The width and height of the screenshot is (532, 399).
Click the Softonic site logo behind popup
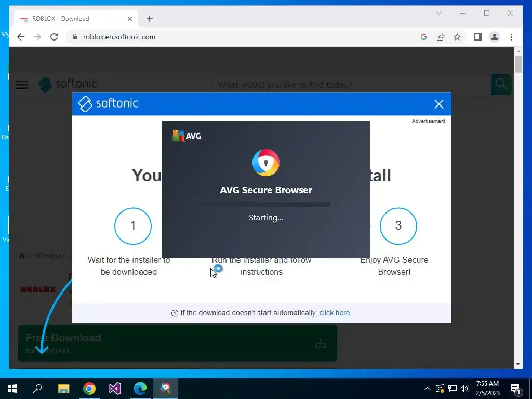pyautogui.click(x=68, y=84)
